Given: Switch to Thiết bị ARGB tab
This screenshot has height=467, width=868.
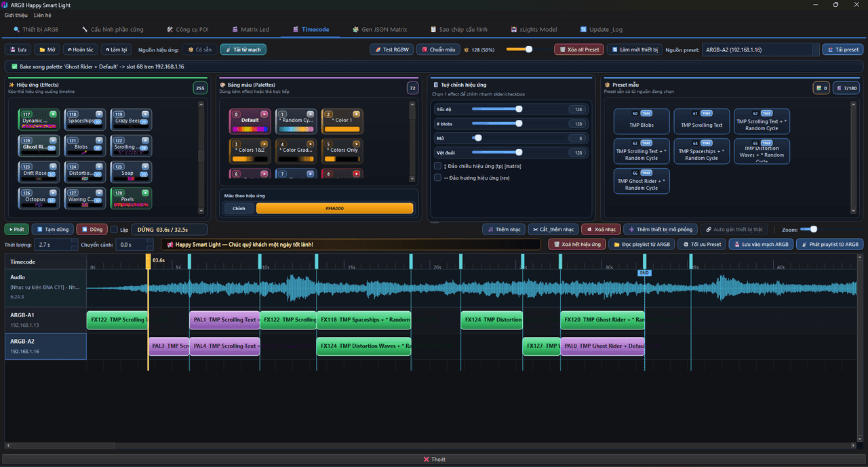Looking at the screenshot, I should coord(35,30).
